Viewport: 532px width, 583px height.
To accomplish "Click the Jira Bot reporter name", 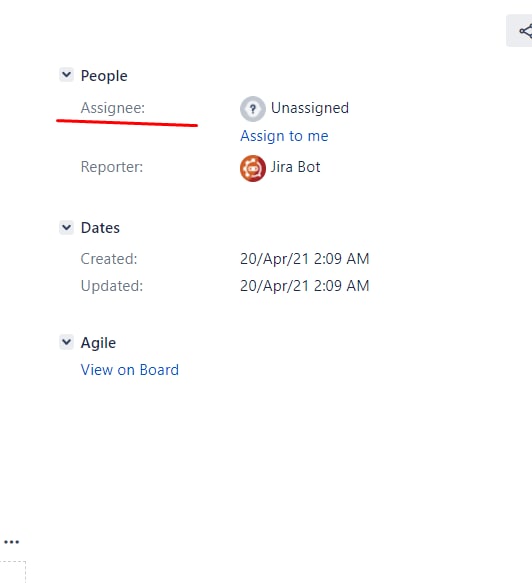I will tap(295, 167).
